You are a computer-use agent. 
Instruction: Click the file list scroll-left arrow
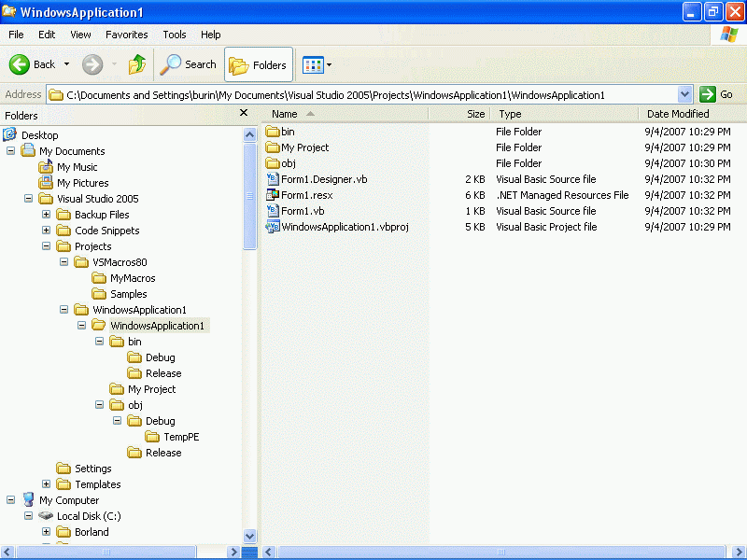pos(269,552)
